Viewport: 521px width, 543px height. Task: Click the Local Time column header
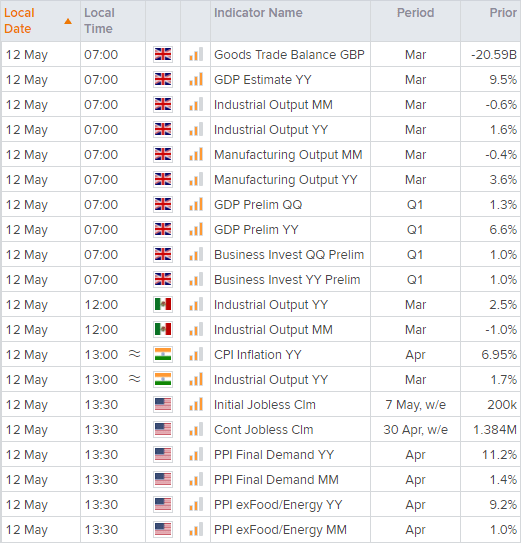(x=99, y=21)
